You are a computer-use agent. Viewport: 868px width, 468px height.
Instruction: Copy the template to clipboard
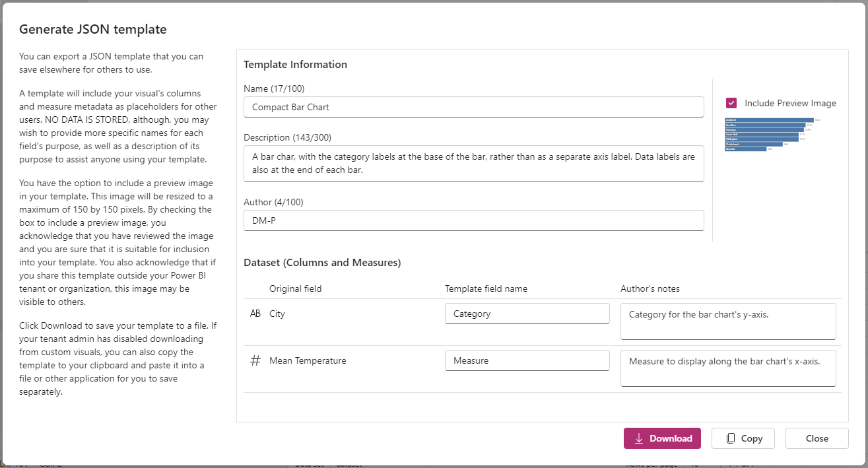tap(743, 438)
